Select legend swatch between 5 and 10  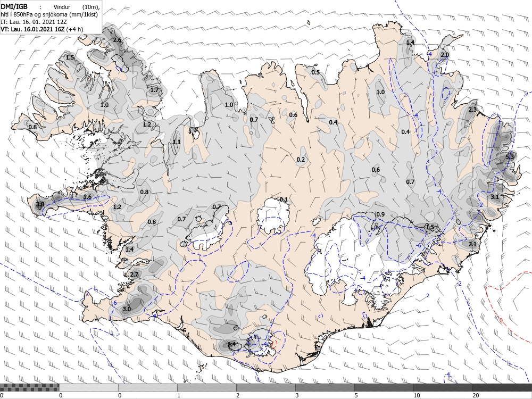pos(384,387)
